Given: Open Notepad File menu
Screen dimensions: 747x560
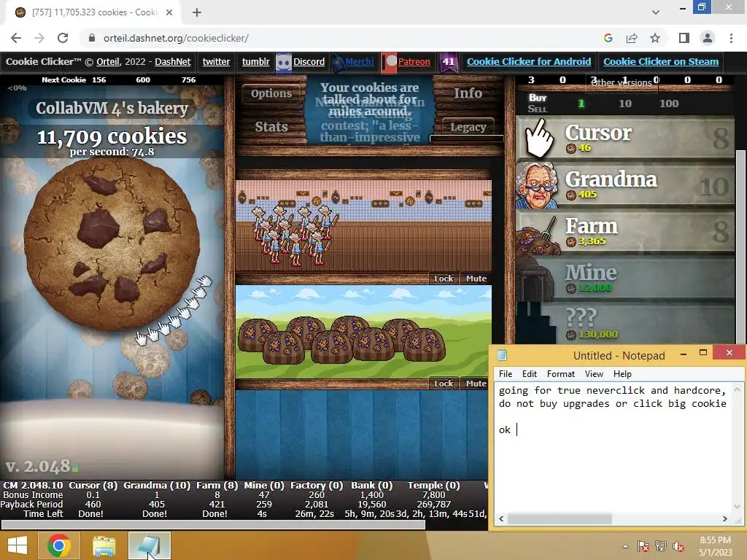Looking at the screenshot, I should click(x=506, y=374).
